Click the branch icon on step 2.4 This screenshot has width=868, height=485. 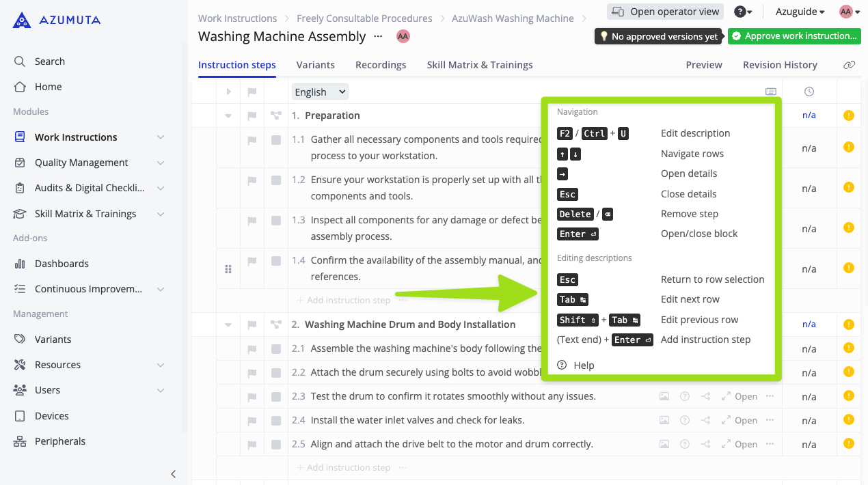706,420
